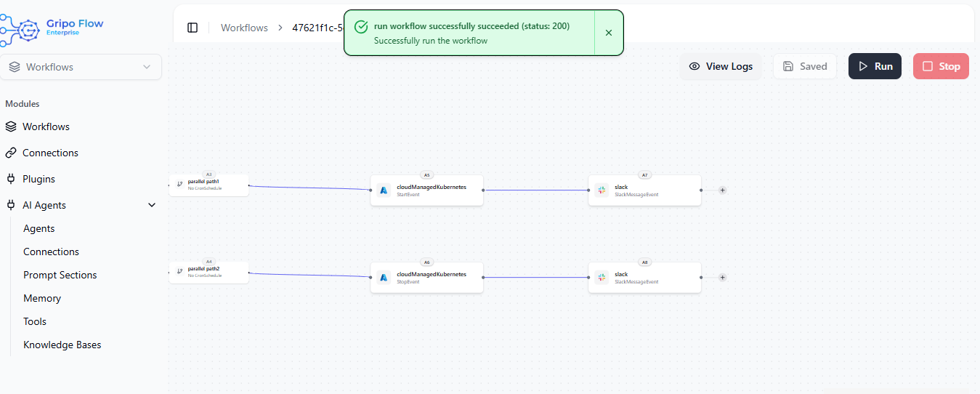Click the Stop button
This screenshot has height=394, width=980.
tap(941, 66)
